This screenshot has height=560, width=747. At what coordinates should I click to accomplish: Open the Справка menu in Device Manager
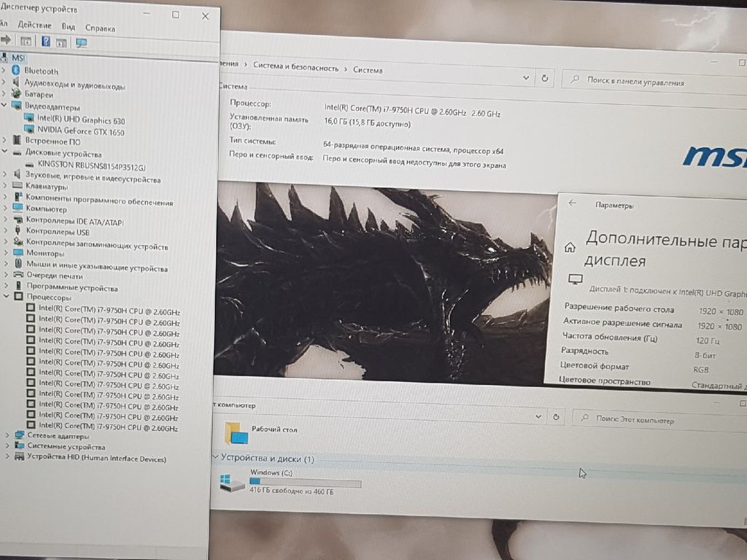point(100,28)
